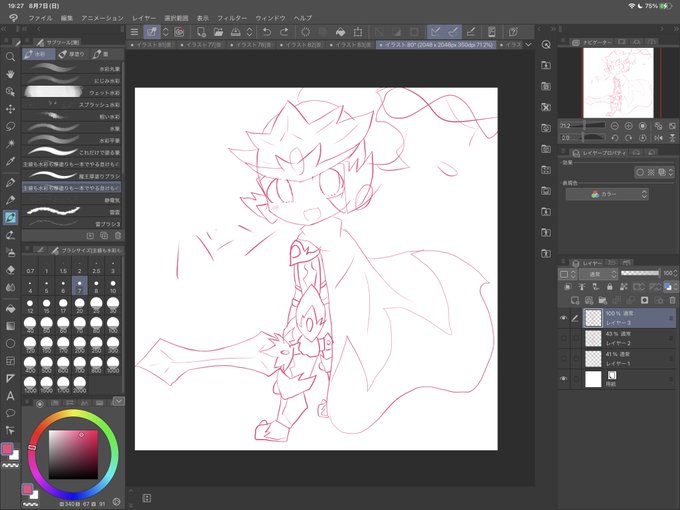Toggle Lock layer icon in Layer panel

pos(609,287)
